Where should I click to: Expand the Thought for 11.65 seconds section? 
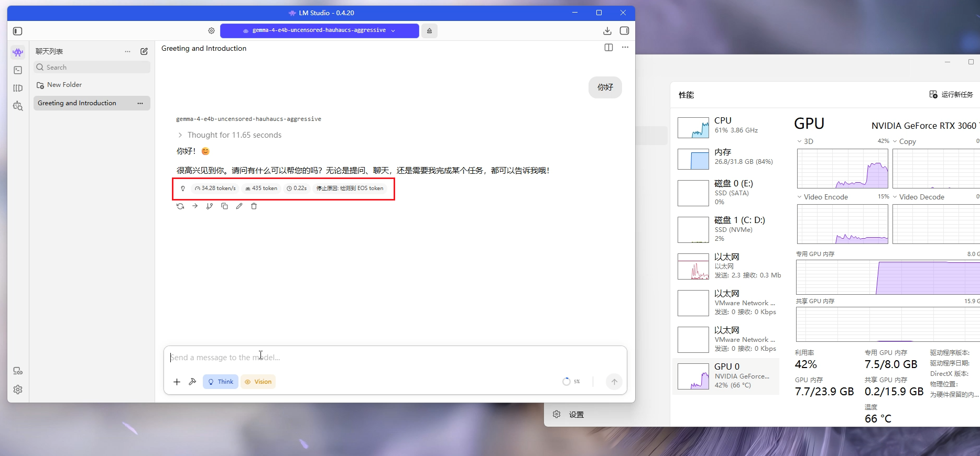(230, 135)
